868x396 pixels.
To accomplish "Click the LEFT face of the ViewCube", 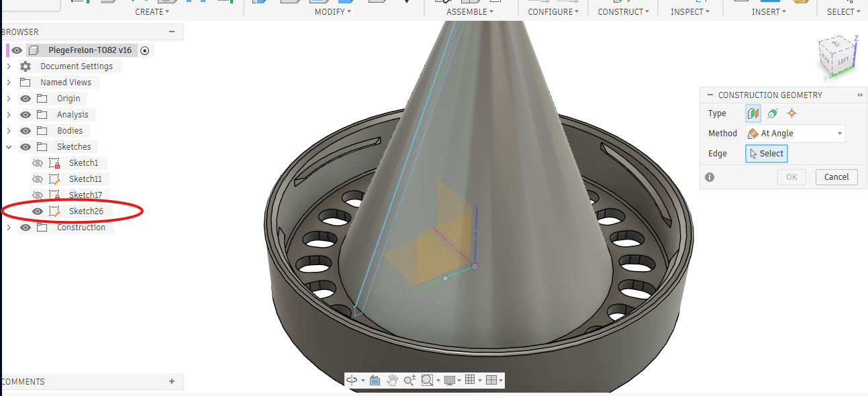I will coord(842,62).
